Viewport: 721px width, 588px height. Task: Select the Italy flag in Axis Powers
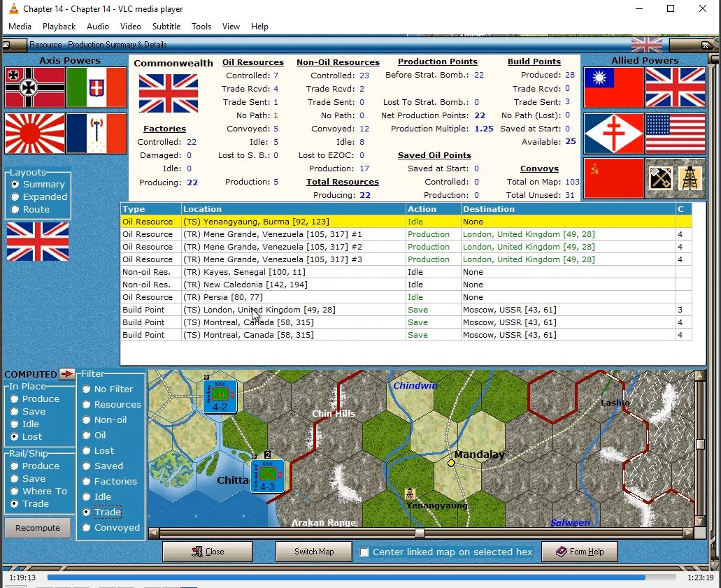[x=97, y=87]
